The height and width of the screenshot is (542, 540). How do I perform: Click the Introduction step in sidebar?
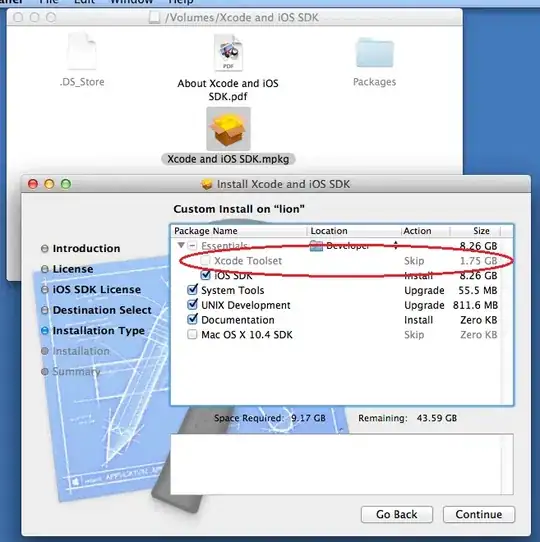86,249
